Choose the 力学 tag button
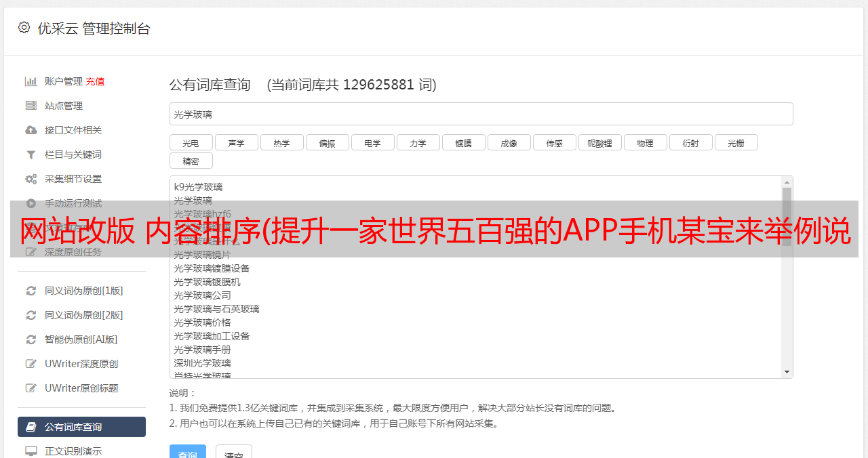868x458 pixels. (418, 142)
